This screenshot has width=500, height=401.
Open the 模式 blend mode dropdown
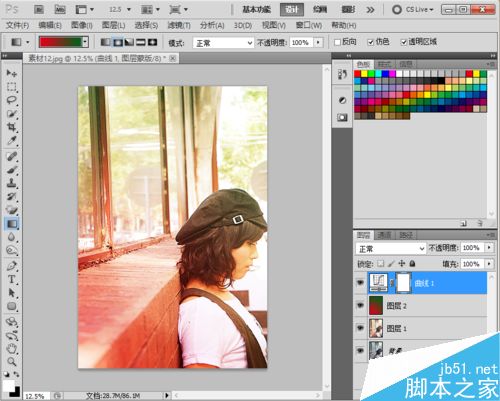coord(223,43)
